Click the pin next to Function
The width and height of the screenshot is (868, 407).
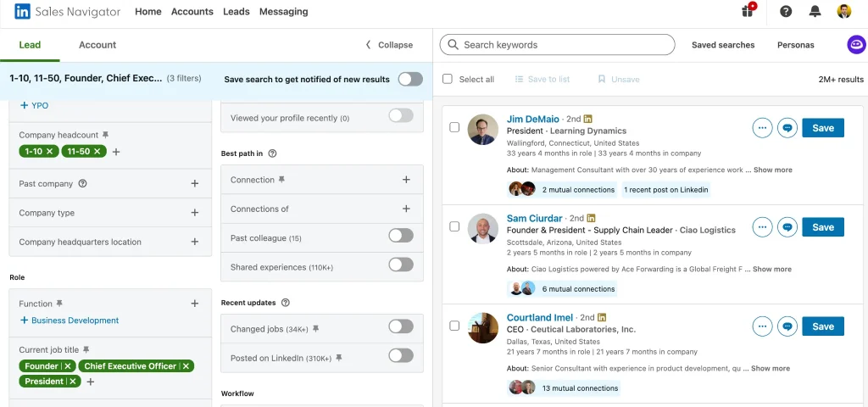(59, 304)
